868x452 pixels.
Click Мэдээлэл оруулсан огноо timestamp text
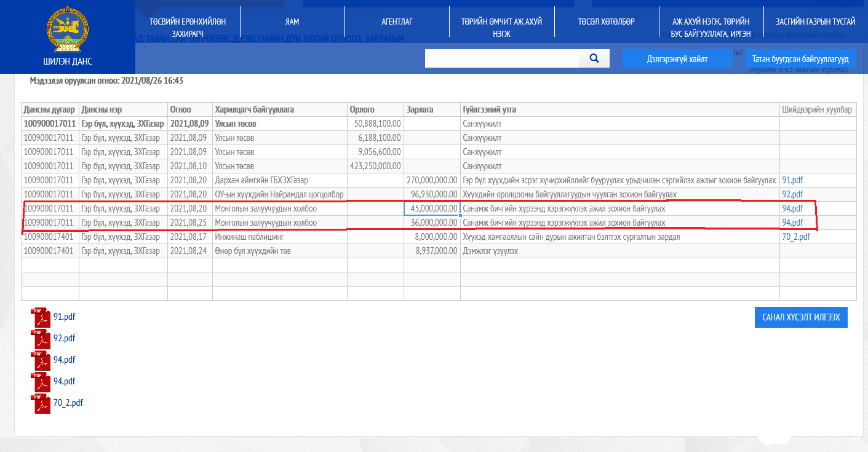click(106, 81)
